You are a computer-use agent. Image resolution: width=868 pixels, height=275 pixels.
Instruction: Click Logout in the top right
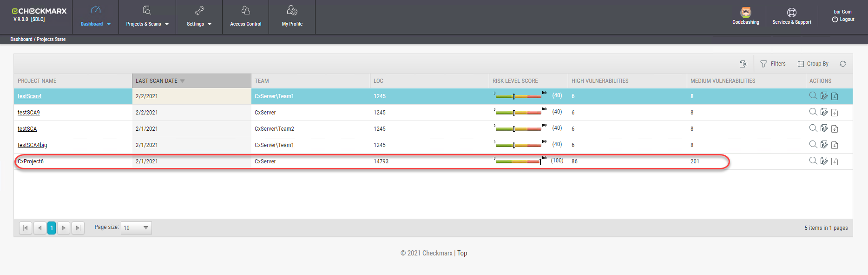[x=843, y=20]
